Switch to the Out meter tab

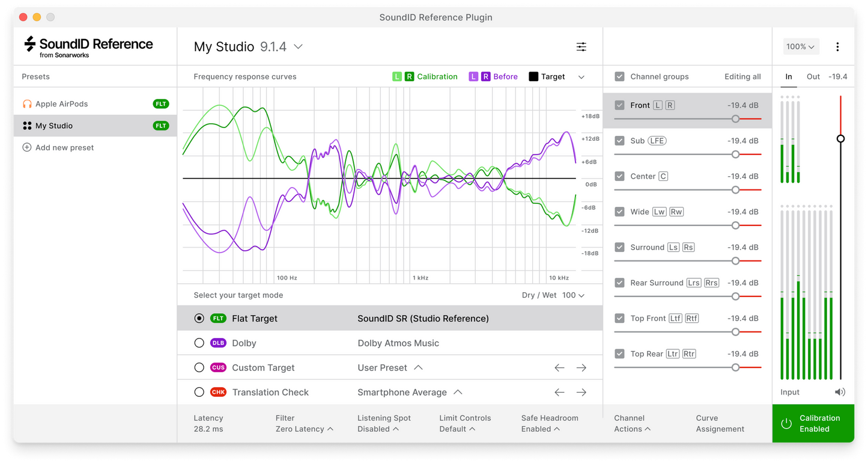(813, 76)
